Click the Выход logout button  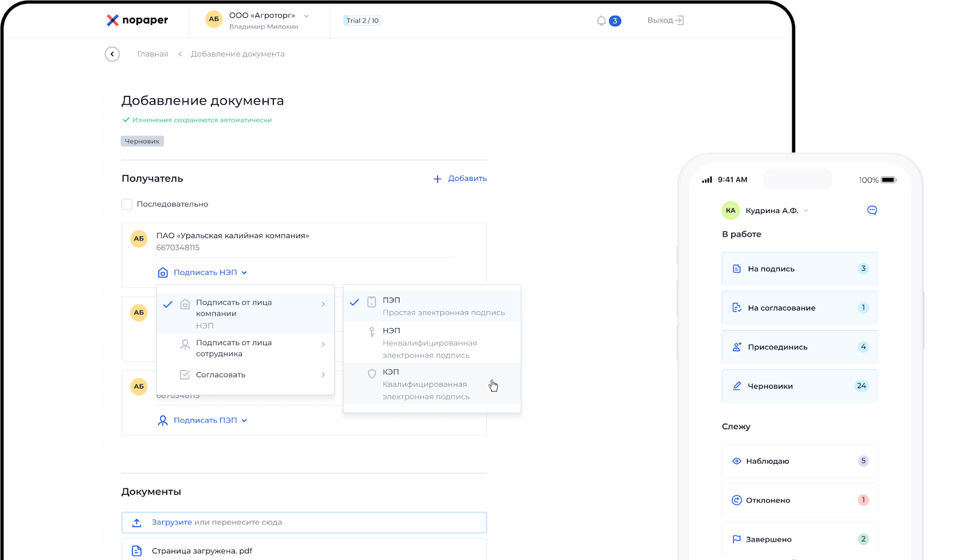tap(665, 20)
